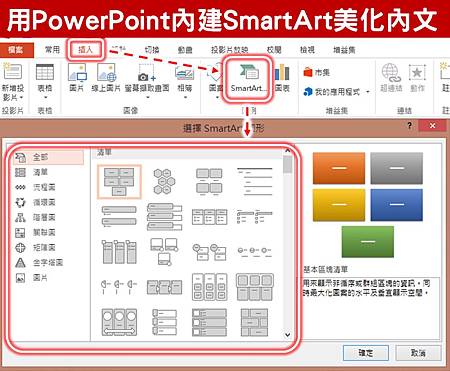Insert a 圖片 (Picture) from the ribbon
This screenshot has width=450, height=371.
[77, 72]
